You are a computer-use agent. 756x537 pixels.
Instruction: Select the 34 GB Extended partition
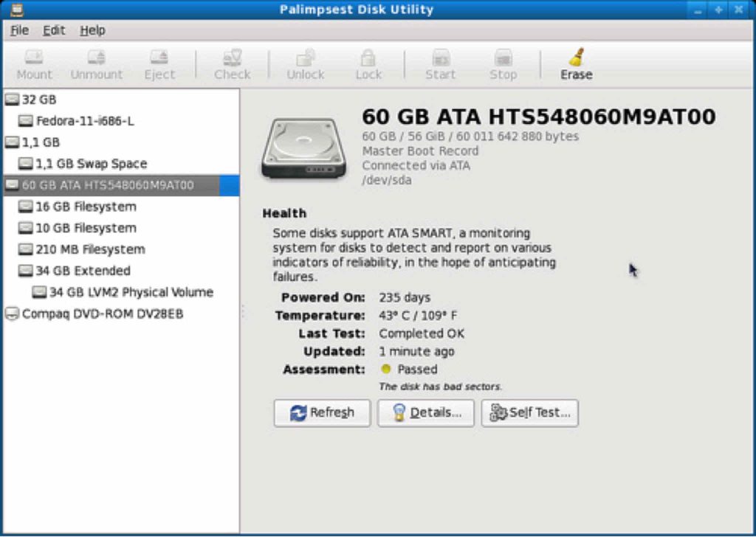click(x=120, y=271)
